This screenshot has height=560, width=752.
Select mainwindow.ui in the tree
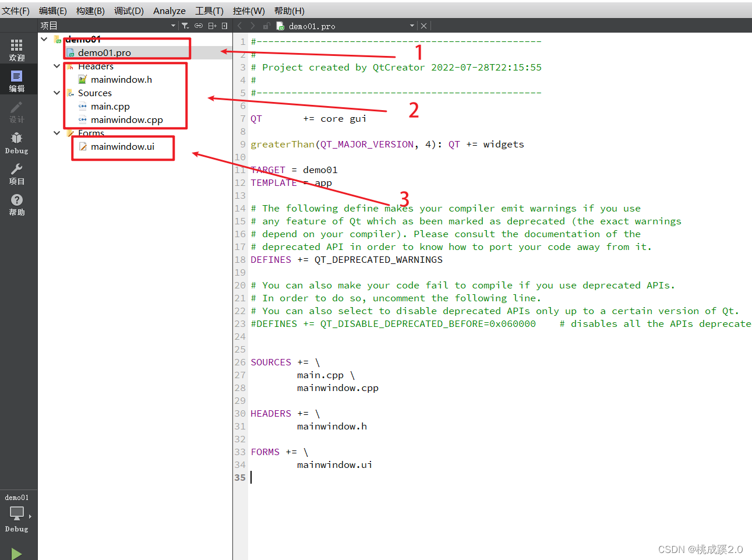pyautogui.click(x=122, y=146)
